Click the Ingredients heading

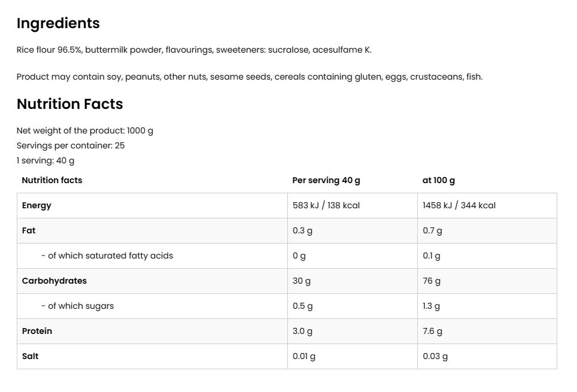[x=58, y=23]
